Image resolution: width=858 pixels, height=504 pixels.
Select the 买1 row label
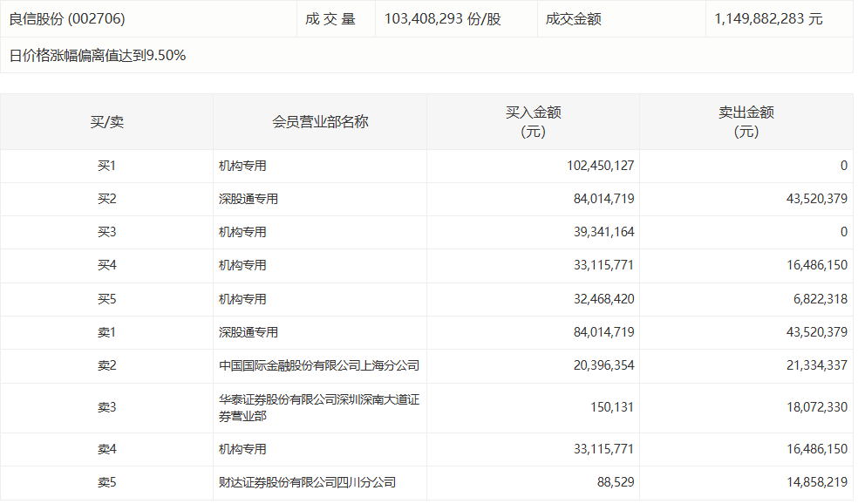click(106, 166)
